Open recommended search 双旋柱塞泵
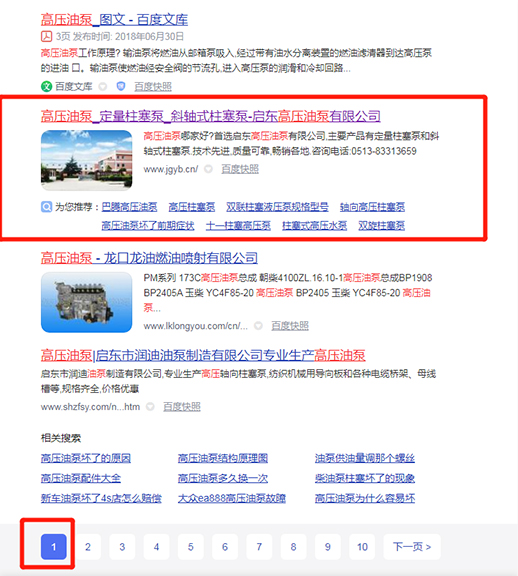The width and height of the screenshot is (518, 576). coord(382,225)
